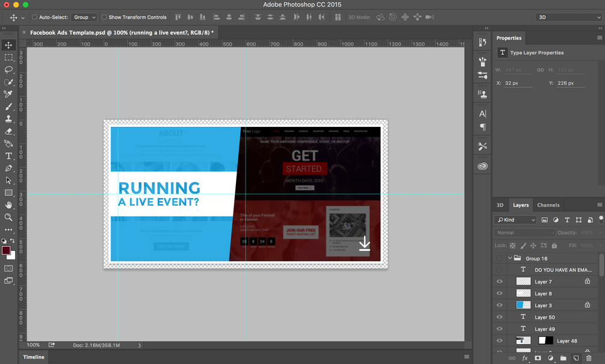Open the Normal blend mode dropdown

(525, 232)
